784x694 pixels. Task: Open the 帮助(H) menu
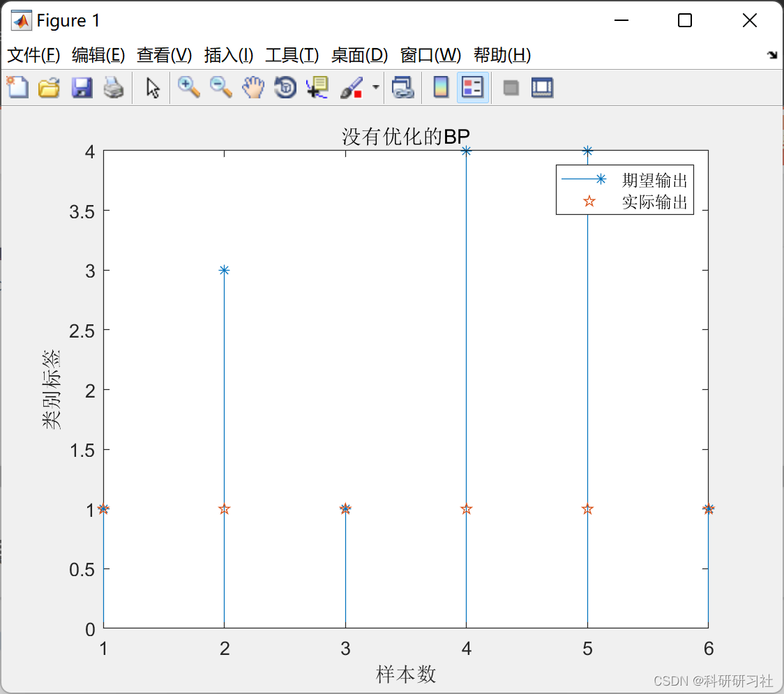502,55
